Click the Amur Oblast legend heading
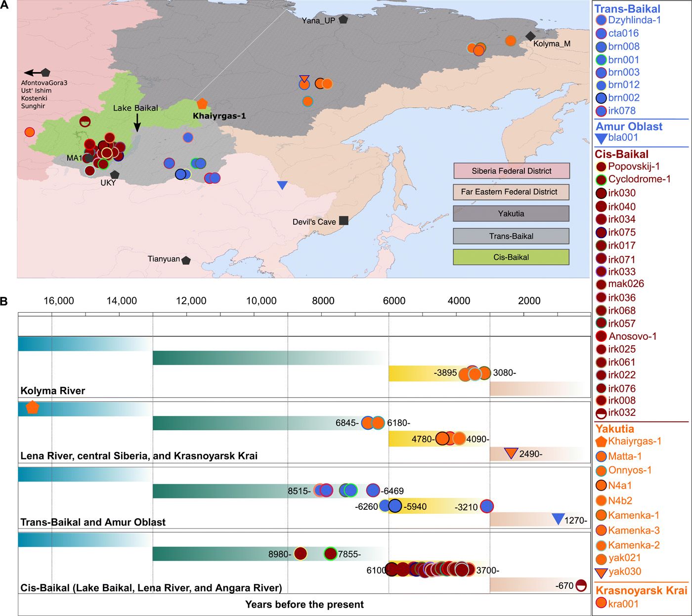The image size is (692, 616). tap(629, 126)
